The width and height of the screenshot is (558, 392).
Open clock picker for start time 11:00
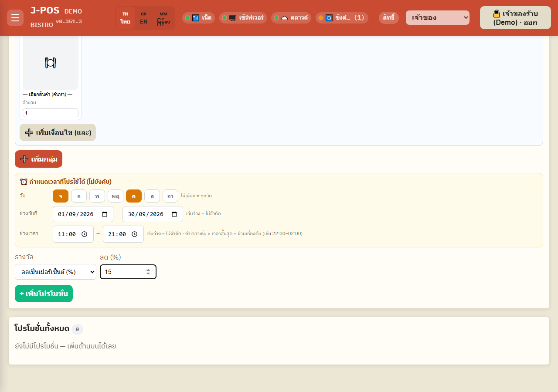pos(85,234)
